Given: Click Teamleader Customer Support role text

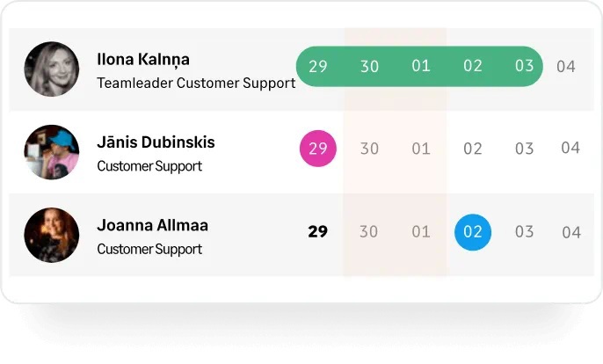Looking at the screenshot, I should pyautogui.click(x=196, y=84).
